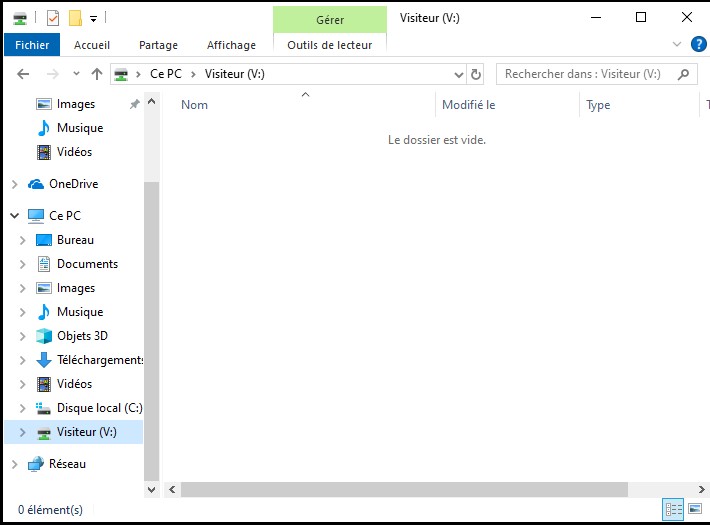Click the horizontal scrollbar right arrow
The image size is (710, 525).
pyautogui.click(x=701, y=490)
